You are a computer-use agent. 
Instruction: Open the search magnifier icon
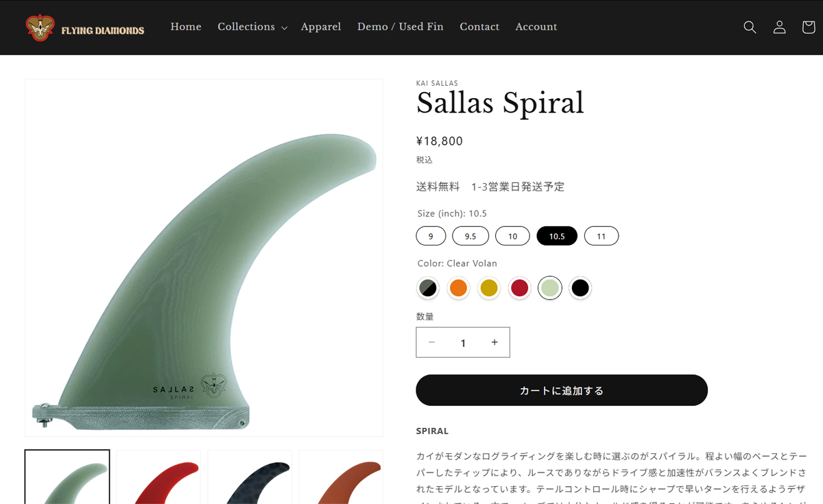point(750,27)
